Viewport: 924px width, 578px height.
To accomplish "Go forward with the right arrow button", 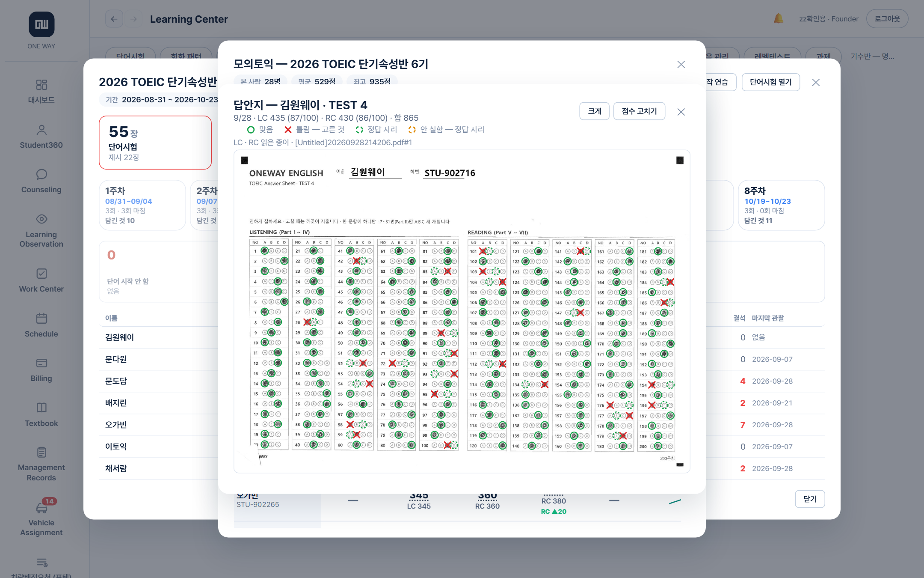I will click(133, 19).
